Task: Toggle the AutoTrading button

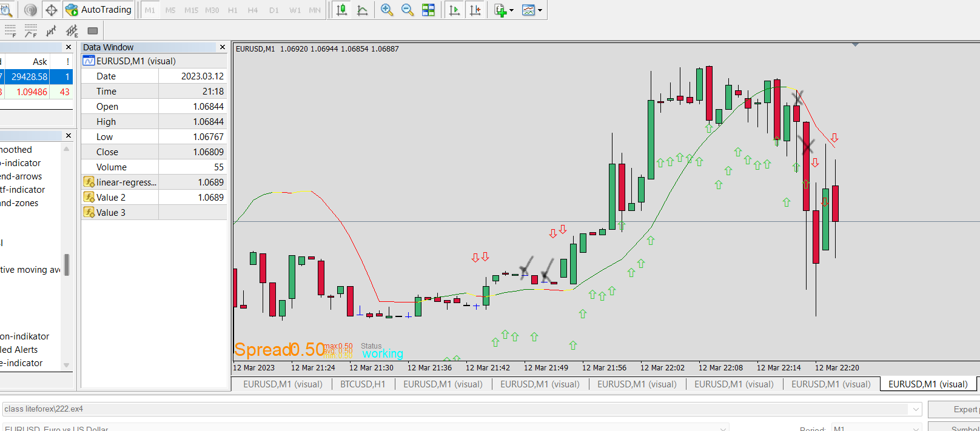Action: (98, 10)
